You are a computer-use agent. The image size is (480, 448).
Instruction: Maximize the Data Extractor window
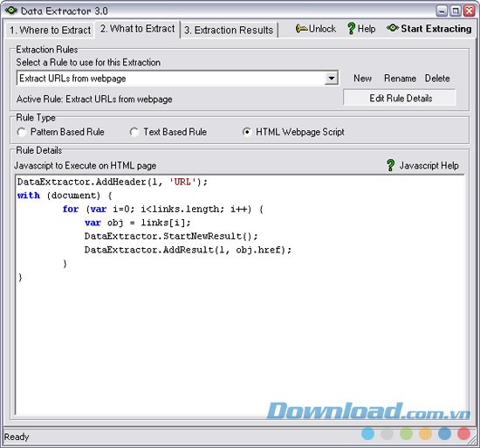[x=456, y=11]
